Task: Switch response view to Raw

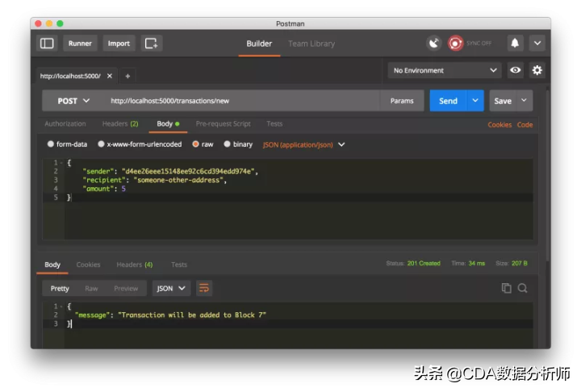Action: [91, 288]
